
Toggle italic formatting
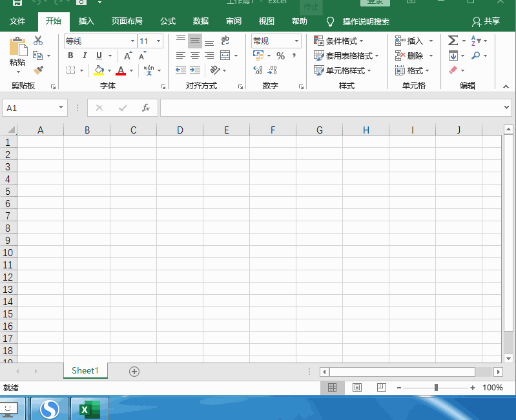tap(85, 56)
